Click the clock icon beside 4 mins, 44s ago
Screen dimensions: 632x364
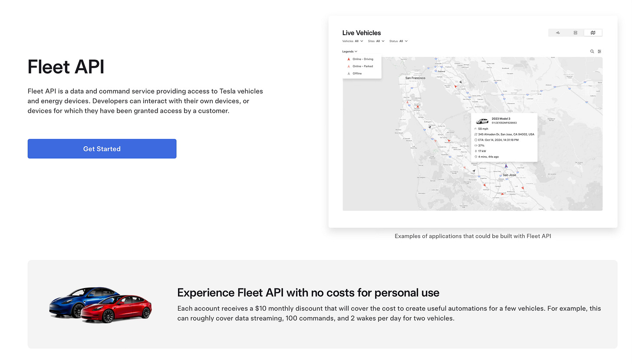pyautogui.click(x=476, y=157)
